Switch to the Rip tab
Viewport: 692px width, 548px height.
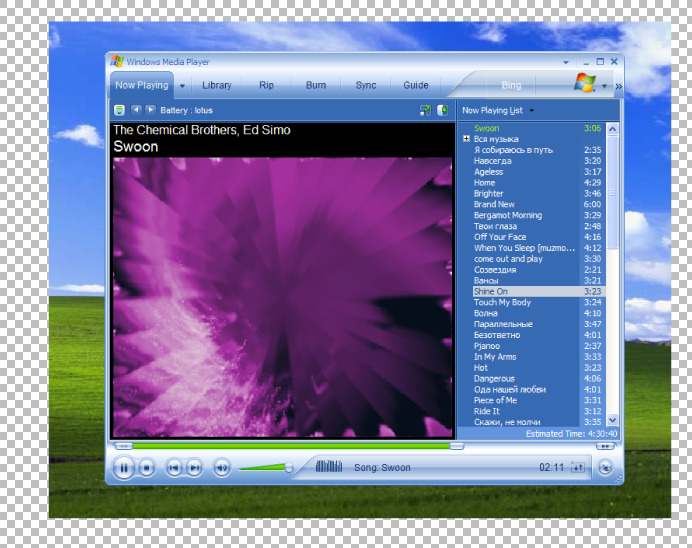[x=266, y=85]
